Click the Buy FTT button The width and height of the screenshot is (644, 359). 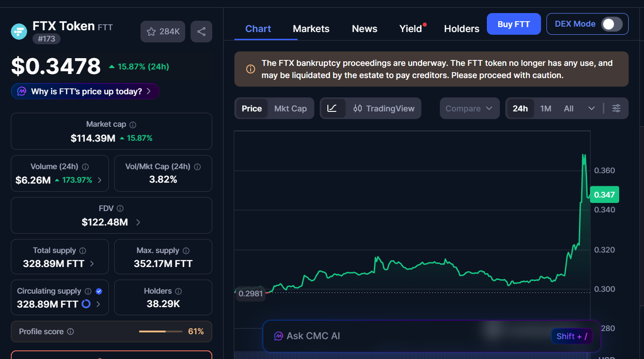coord(513,24)
